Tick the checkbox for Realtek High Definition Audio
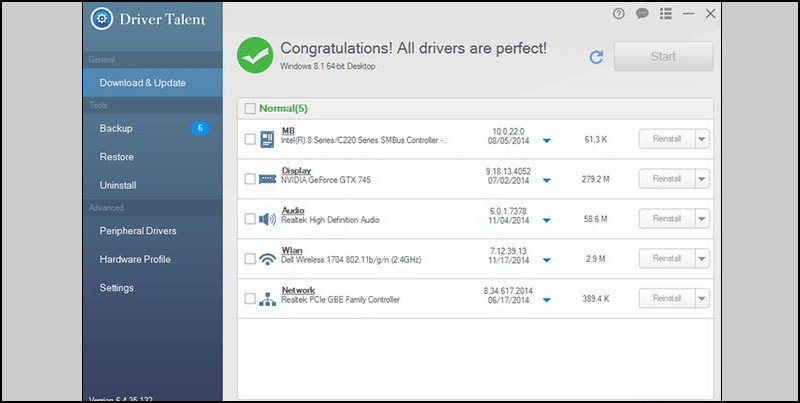The width and height of the screenshot is (800, 403). coord(250,219)
